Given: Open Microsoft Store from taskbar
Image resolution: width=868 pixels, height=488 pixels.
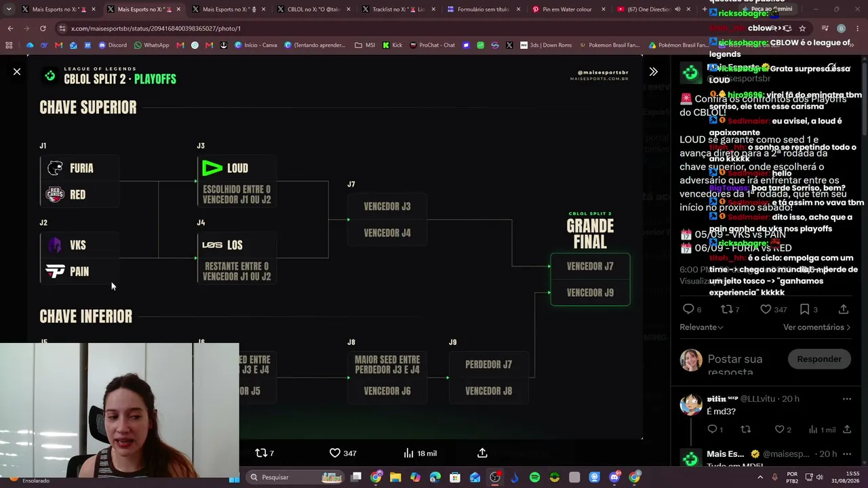Looking at the screenshot, I should tap(455, 477).
